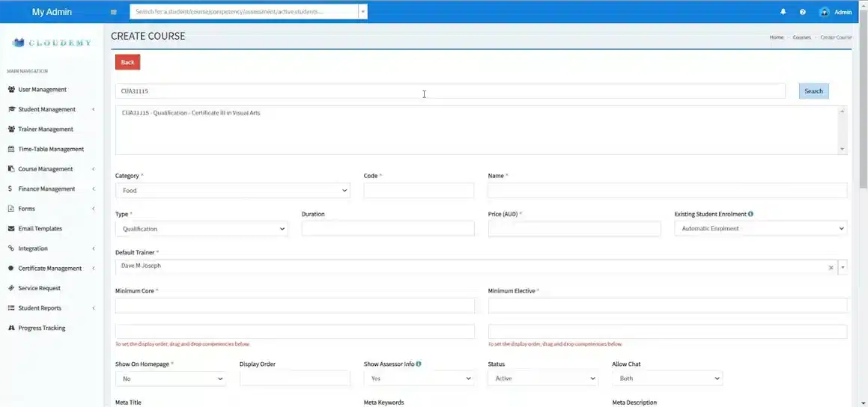Click My Admin header title
This screenshot has height=407, width=868.
52,12
